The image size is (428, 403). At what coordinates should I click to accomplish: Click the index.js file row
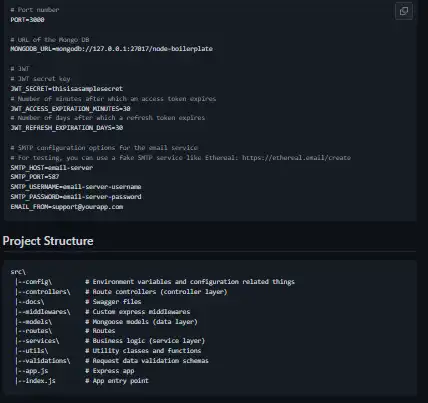click(82, 381)
